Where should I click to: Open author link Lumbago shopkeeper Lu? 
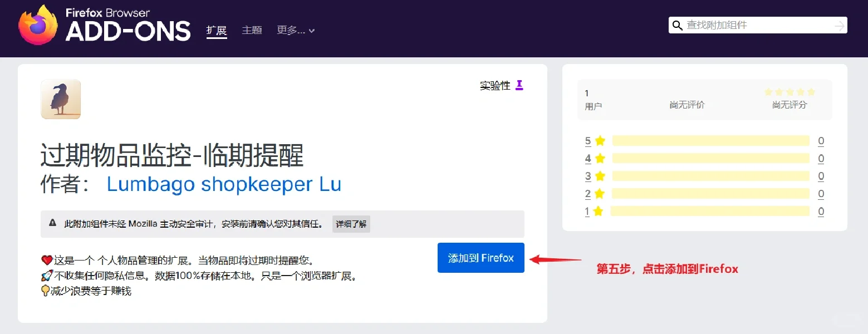pos(224,184)
